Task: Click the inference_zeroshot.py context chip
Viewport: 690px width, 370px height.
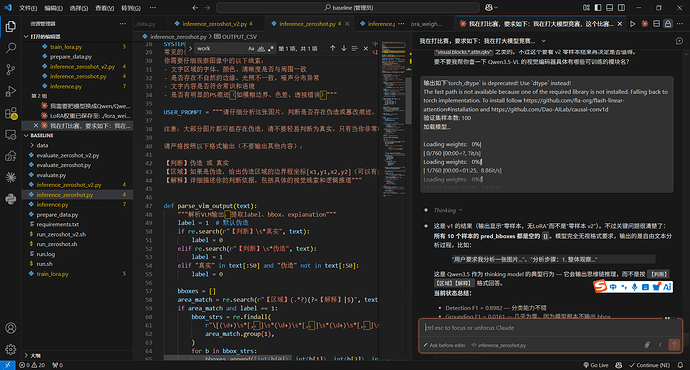Action: click(x=499, y=345)
